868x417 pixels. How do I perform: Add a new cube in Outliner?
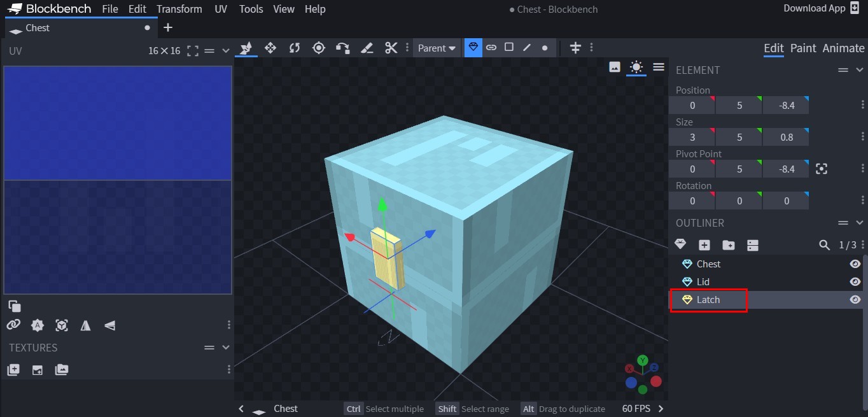coord(704,245)
